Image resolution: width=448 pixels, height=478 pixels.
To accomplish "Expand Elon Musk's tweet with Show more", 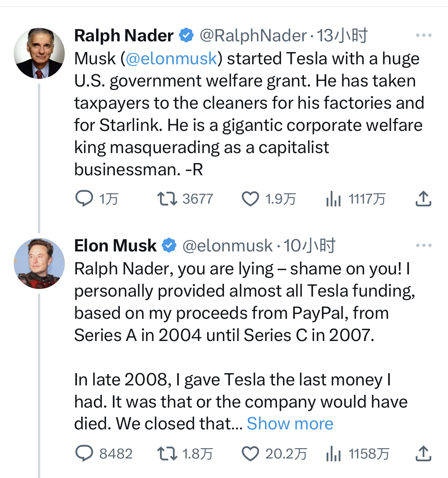I will click(290, 424).
